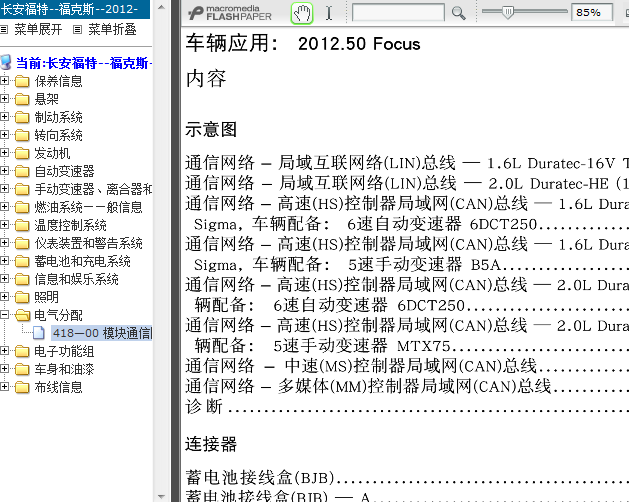Open 局域互联网络(LIN)总线 2.0L Duratec-HE entry

coord(407,183)
